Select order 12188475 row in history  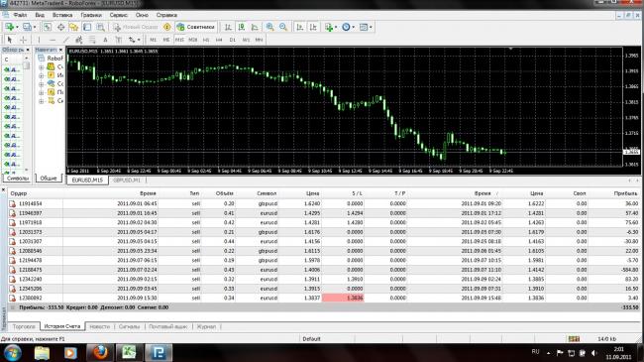pos(324,270)
